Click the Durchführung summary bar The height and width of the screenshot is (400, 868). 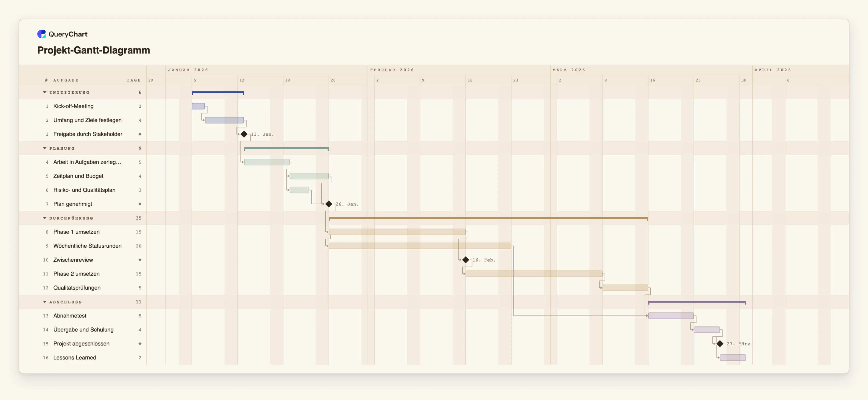(488, 218)
